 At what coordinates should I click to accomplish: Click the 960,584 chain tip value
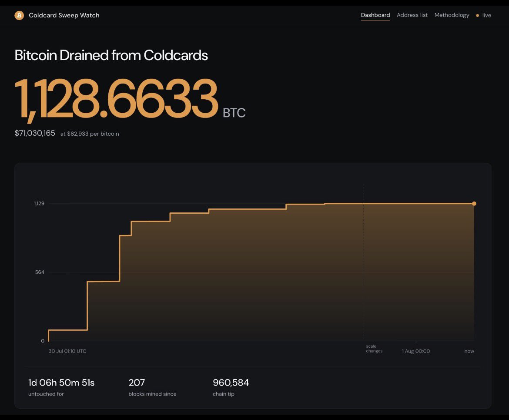[x=231, y=383]
